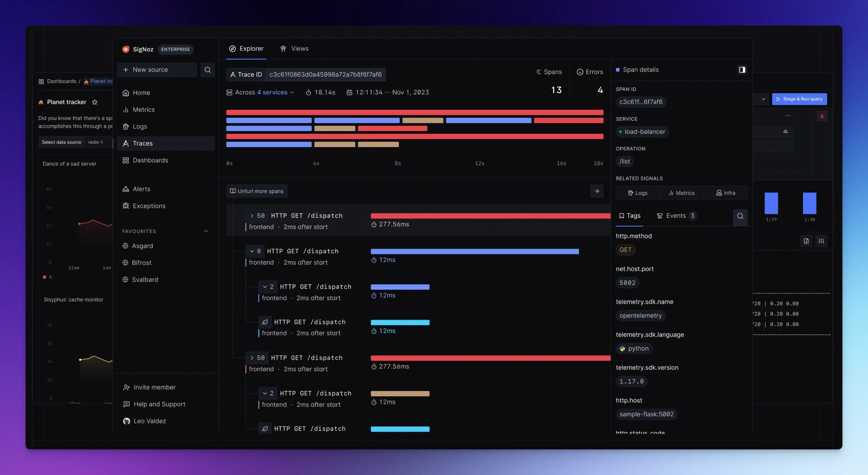Open Alerts in the sidebar
Image resolution: width=868 pixels, height=475 pixels.
point(141,189)
